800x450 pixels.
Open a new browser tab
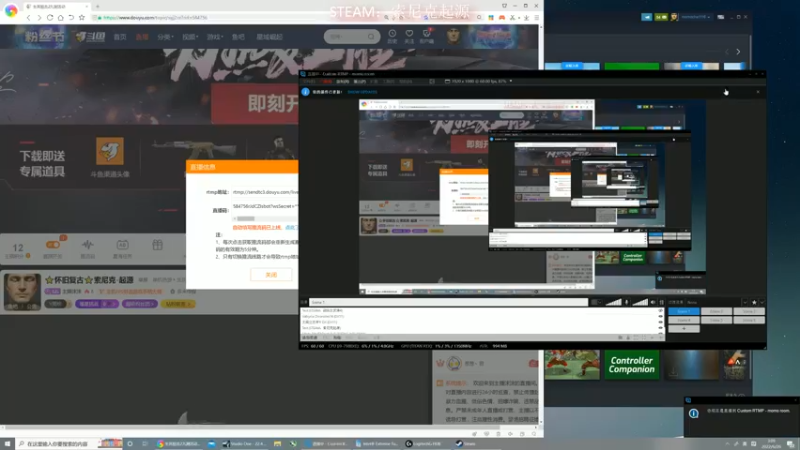pyautogui.click(x=97, y=6)
